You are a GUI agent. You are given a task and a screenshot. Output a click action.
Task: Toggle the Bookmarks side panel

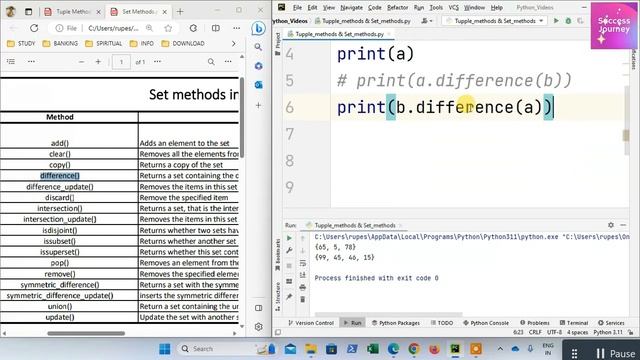[278, 255]
